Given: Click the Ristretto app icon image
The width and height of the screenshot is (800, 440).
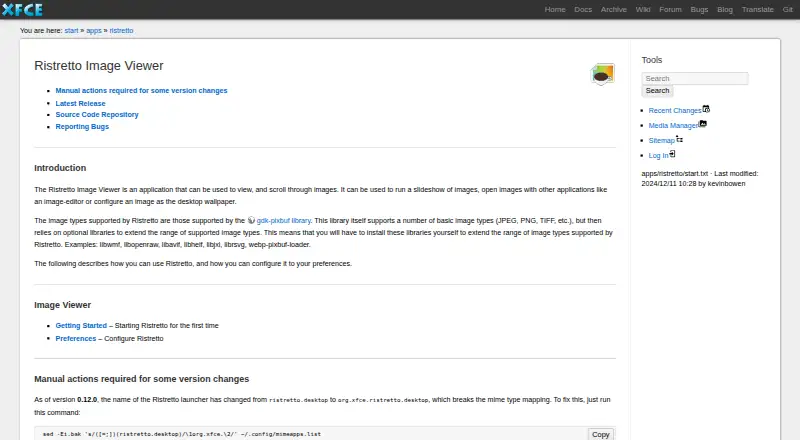Looking at the screenshot, I should coord(603,75).
